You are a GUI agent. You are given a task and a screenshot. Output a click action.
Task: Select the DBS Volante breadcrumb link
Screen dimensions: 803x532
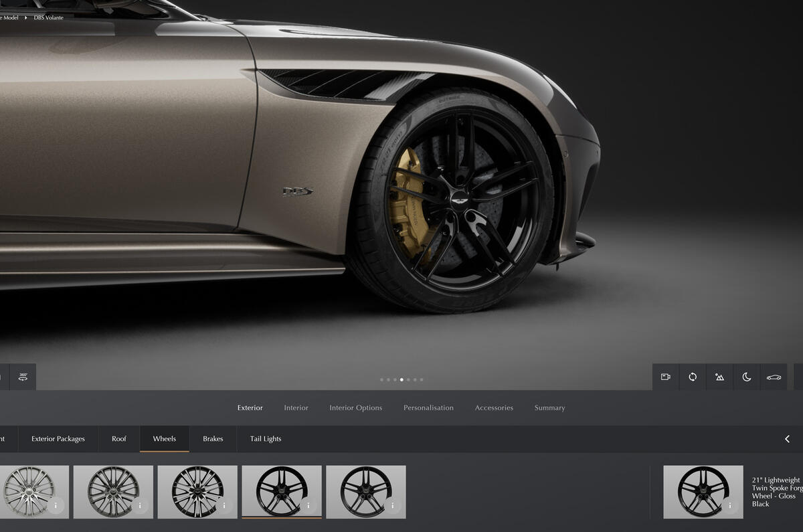pos(49,17)
